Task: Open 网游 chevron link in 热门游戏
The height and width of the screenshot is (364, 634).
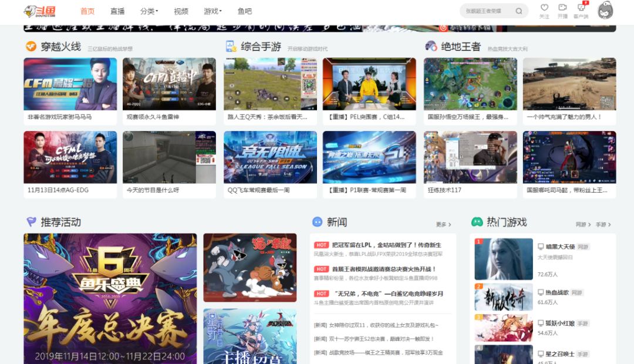Action: 583,224
